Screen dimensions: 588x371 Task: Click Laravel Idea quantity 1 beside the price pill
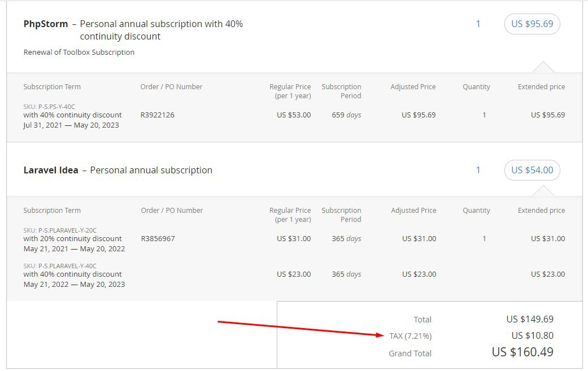(478, 170)
